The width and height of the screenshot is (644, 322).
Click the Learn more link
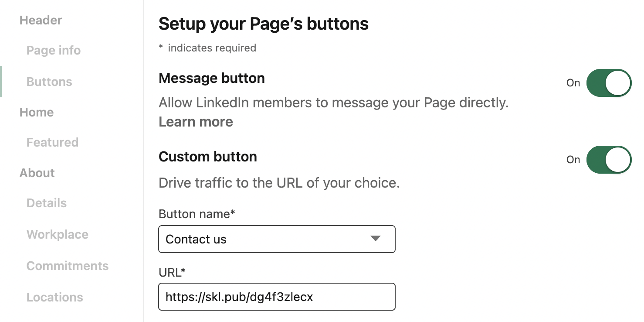(x=196, y=122)
